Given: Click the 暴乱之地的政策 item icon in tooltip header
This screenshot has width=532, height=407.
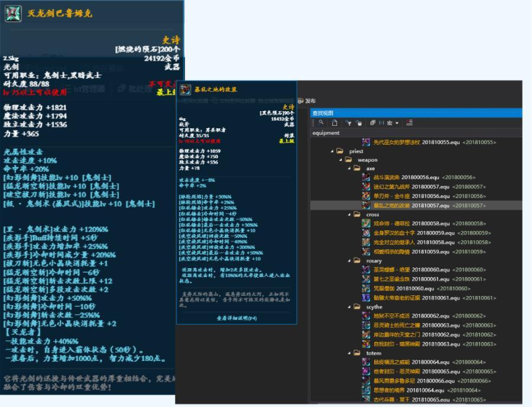Looking at the screenshot, I should [186, 90].
